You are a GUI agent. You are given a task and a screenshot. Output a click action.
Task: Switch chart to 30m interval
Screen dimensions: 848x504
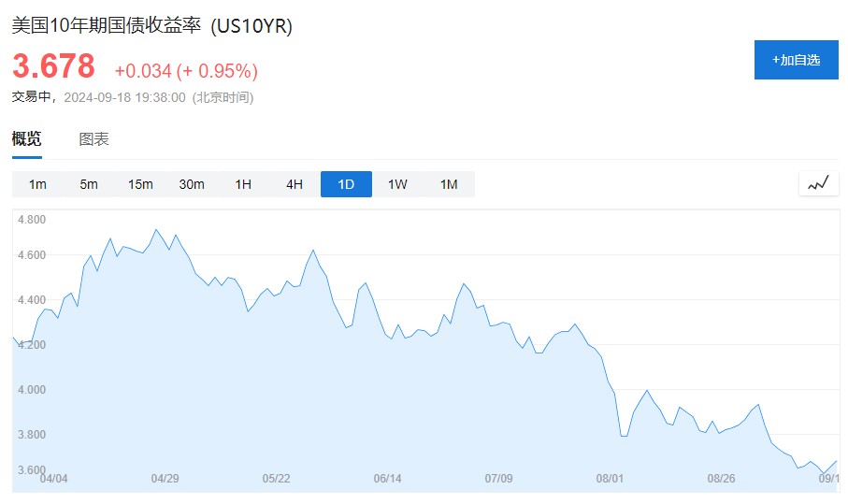coord(192,184)
